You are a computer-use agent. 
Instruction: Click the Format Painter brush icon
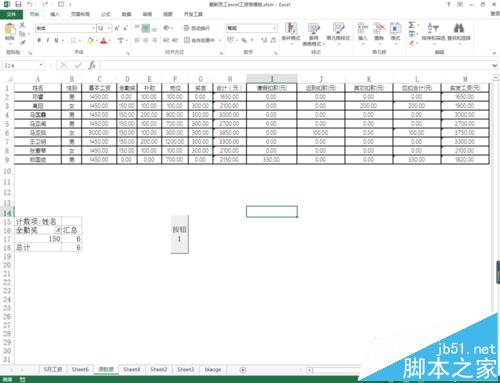coord(22,42)
